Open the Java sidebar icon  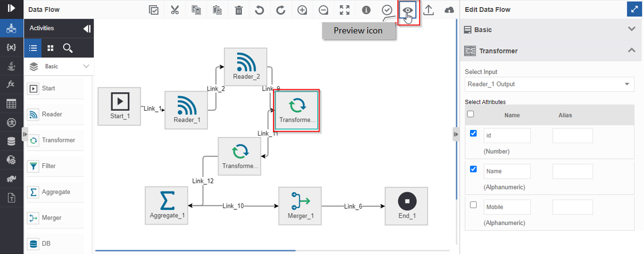11,66
